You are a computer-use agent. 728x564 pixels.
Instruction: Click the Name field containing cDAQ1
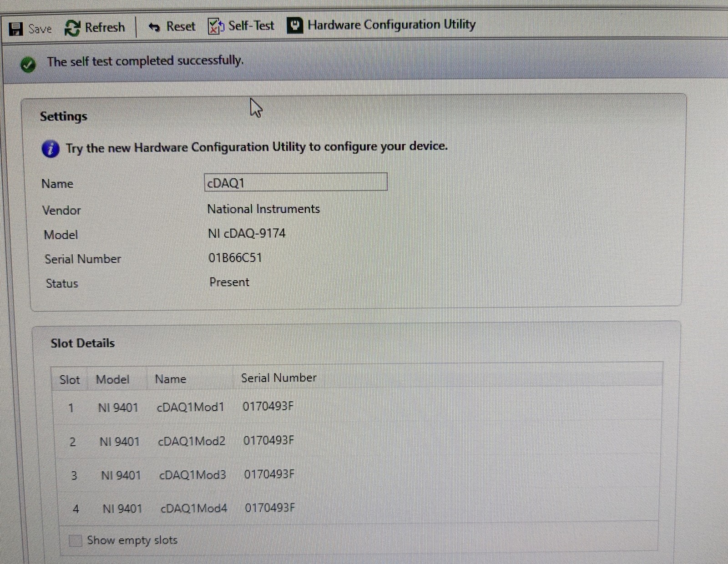(x=296, y=182)
